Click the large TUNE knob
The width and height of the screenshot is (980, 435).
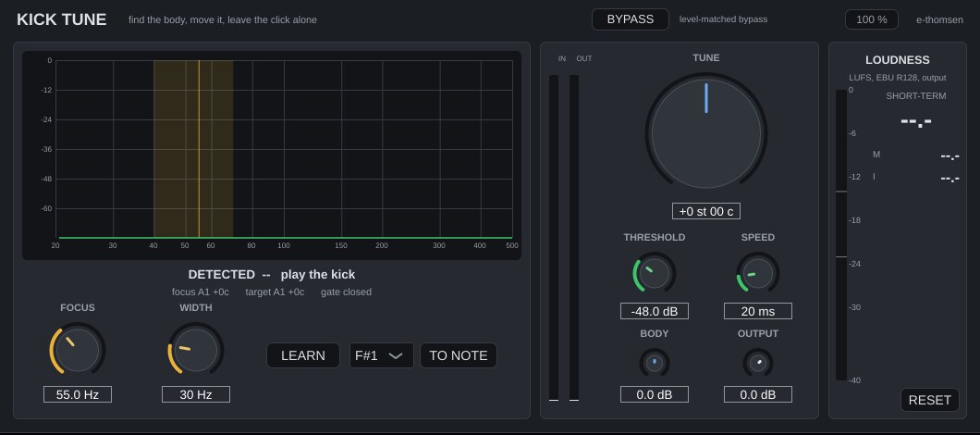[706, 133]
